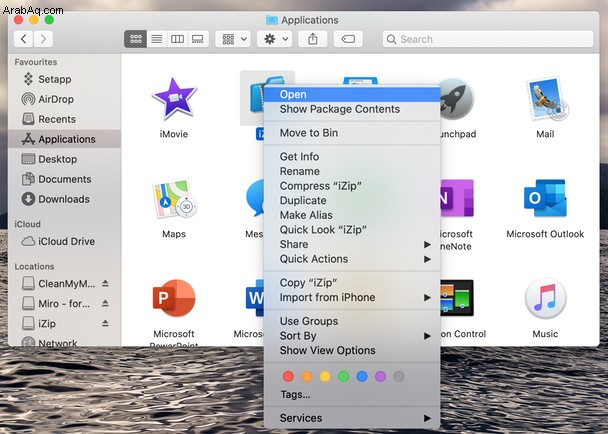This screenshot has width=608, height=434.
Task: Choose Copy "iZip"
Action: pos(352,283)
